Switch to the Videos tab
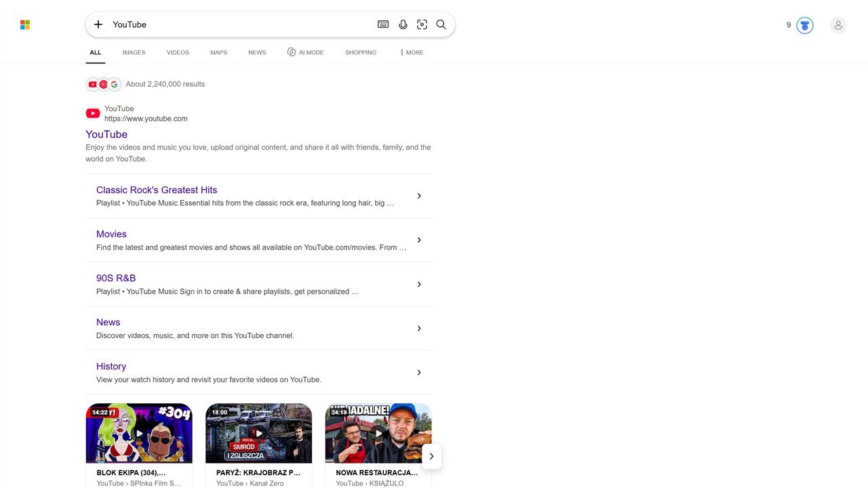The image size is (868, 488). click(178, 52)
